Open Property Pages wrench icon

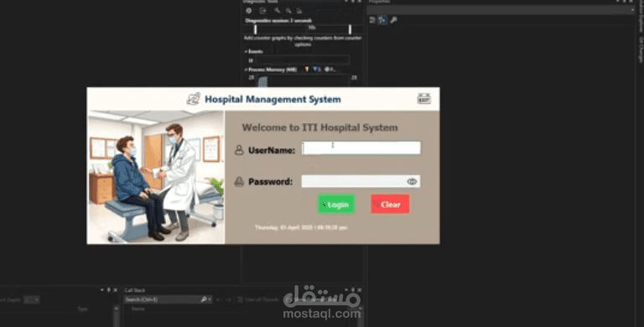pyautogui.click(x=393, y=20)
